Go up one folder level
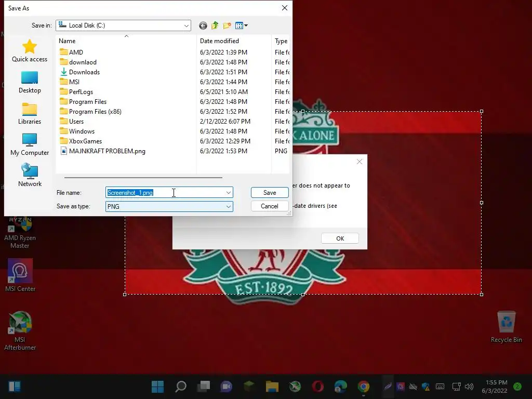The height and width of the screenshot is (399, 532). tap(215, 25)
